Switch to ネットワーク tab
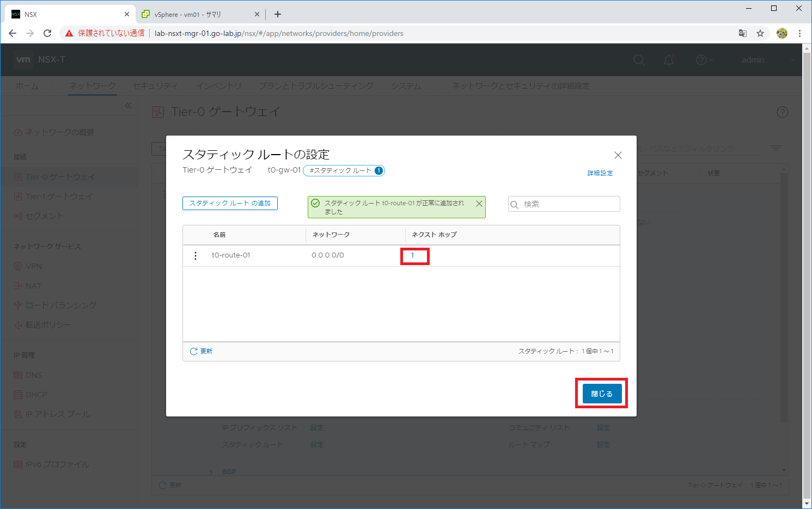This screenshot has height=509, width=812. click(x=93, y=86)
